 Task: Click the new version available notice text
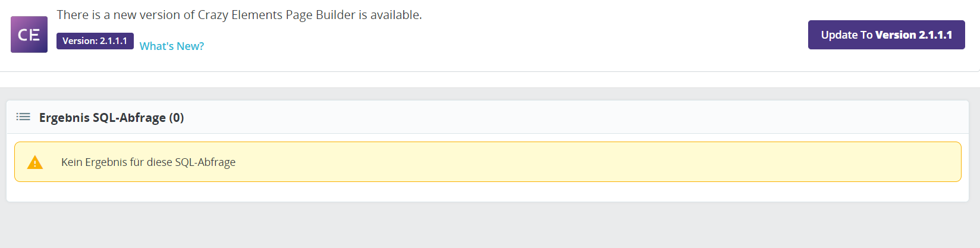pyautogui.click(x=240, y=15)
